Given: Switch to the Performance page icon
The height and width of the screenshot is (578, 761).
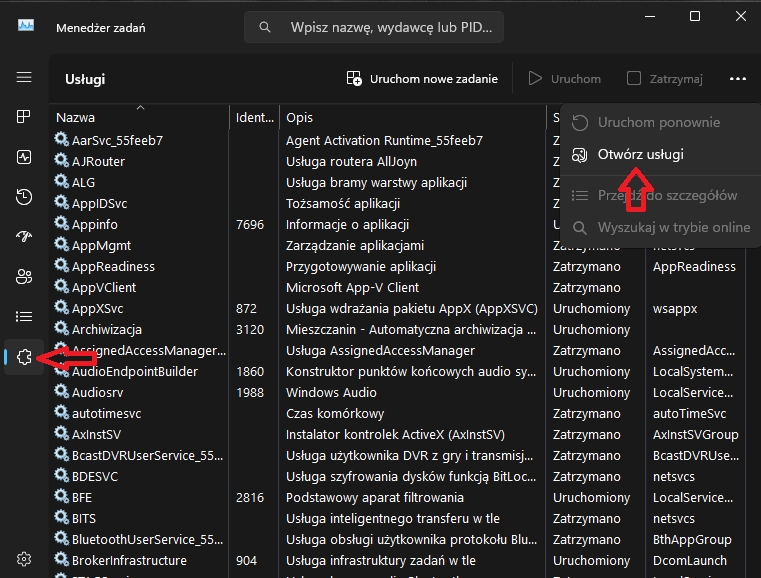Looking at the screenshot, I should coord(24,157).
